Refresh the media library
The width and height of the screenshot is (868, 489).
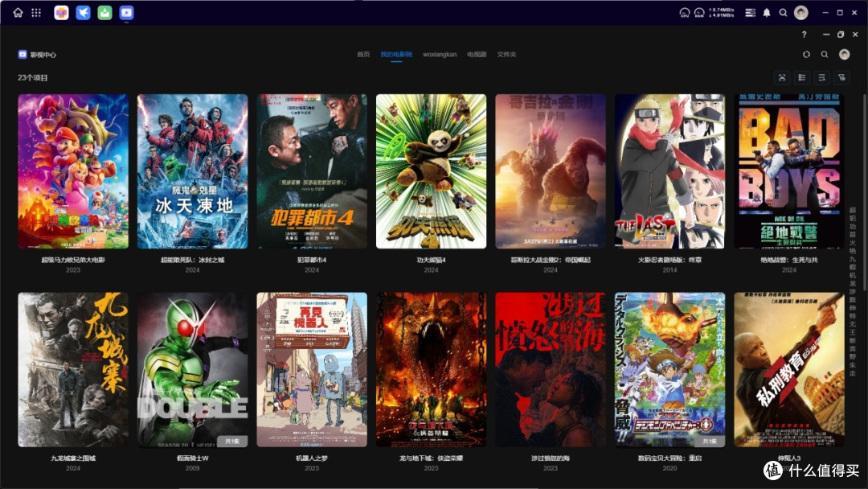[x=807, y=54]
